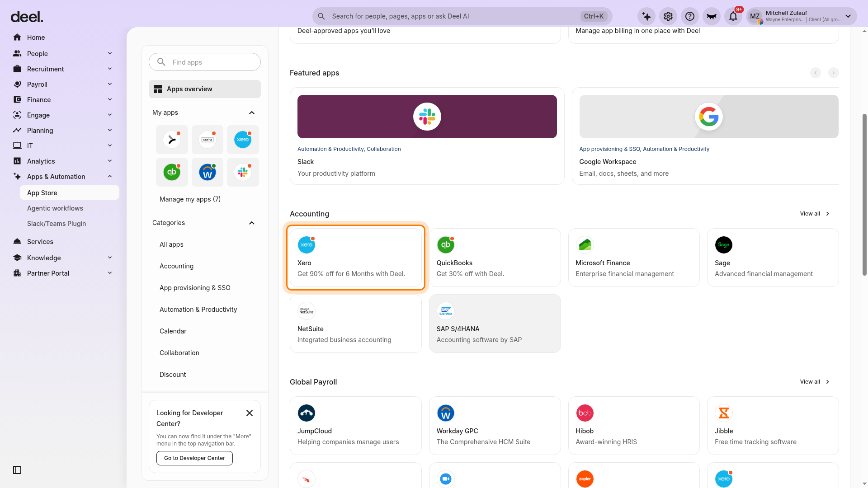Click the Zapier icon at bottom
Image resolution: width=868 pixels, height=488 pixels.
585,479
